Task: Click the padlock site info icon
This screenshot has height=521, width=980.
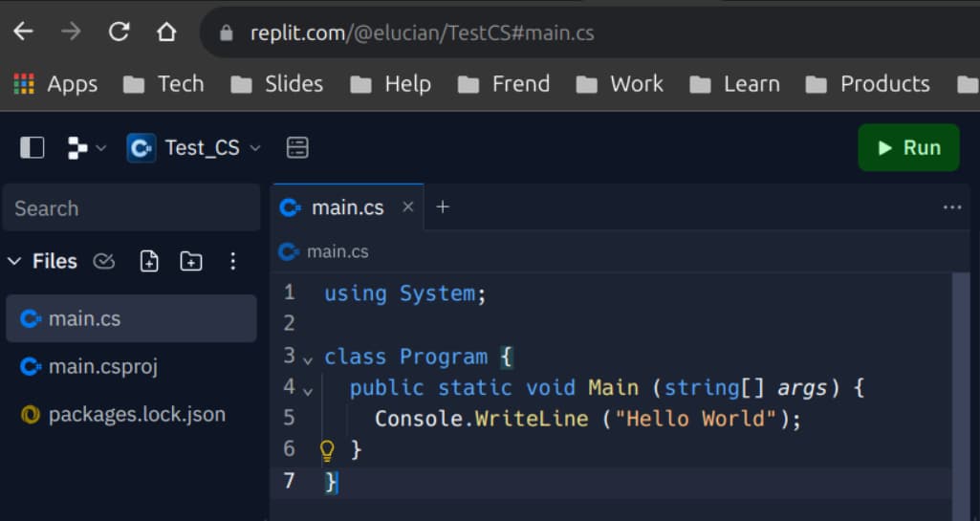Action: [x=227, y=33]
